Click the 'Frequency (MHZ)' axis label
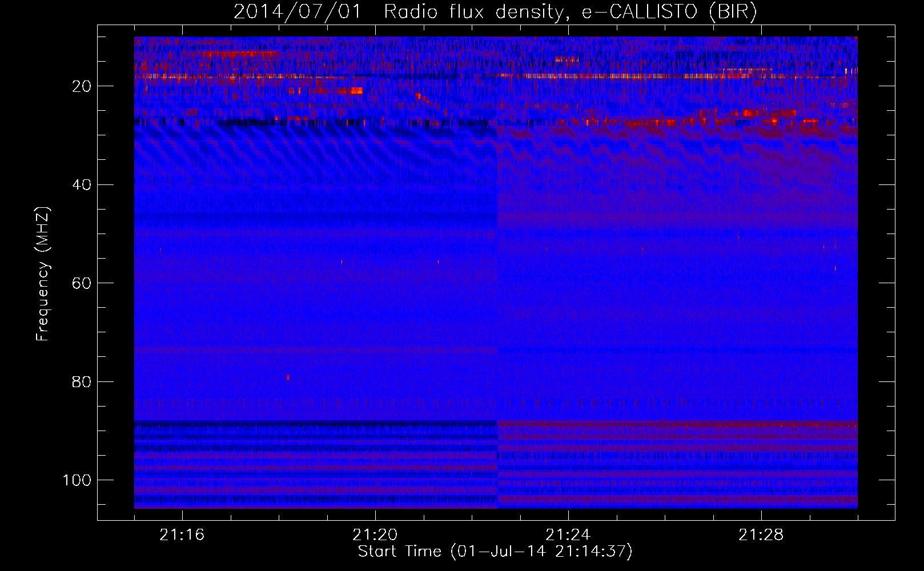 click(x=43, y=274)
